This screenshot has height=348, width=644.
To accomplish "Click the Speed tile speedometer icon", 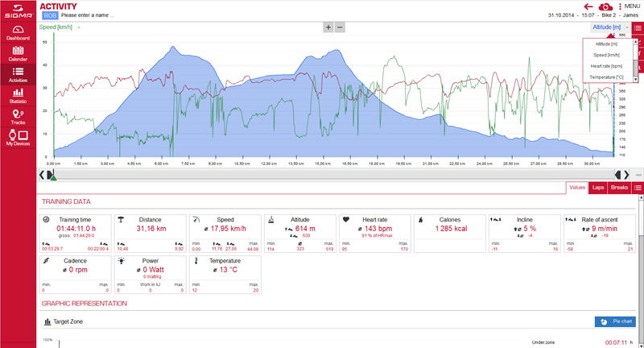I will pos(196,219).
